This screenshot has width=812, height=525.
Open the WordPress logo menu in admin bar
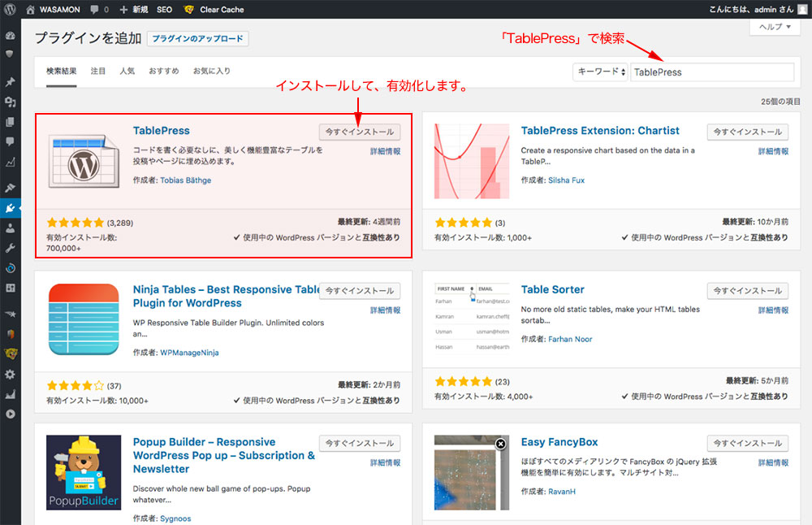pyautogui.click(x=10, y=9)
